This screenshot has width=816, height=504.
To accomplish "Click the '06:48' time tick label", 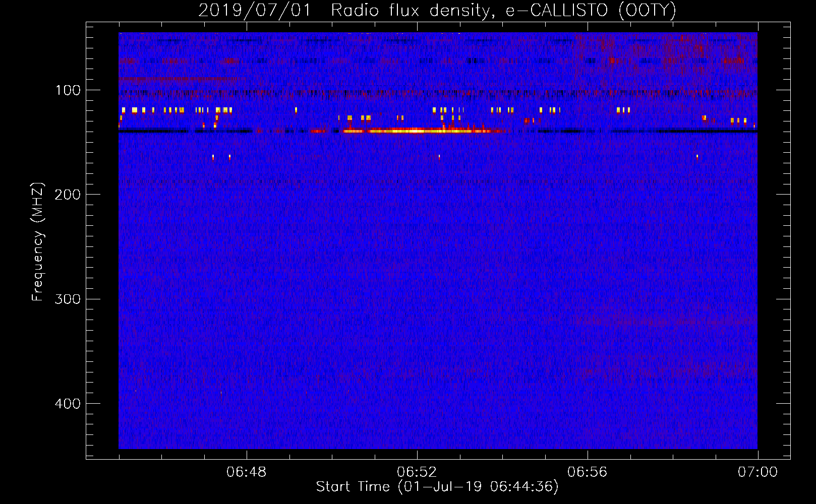I will (247, 472).
